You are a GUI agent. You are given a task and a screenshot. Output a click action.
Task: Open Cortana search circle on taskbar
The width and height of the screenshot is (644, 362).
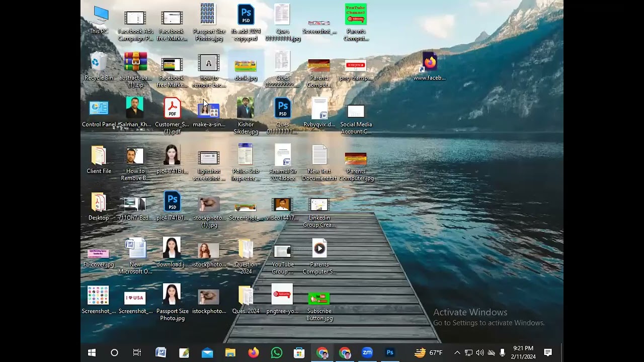pos(114,353)
